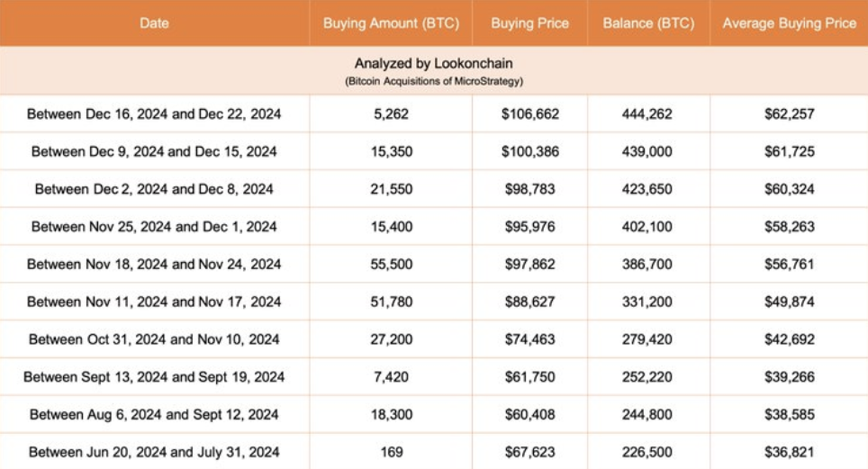Image resolution: width=868 pixels, height=469 pixels.
Task: Click the $39,266 average buying price cell
Action: pyautogui.click(x=789, y=377)
